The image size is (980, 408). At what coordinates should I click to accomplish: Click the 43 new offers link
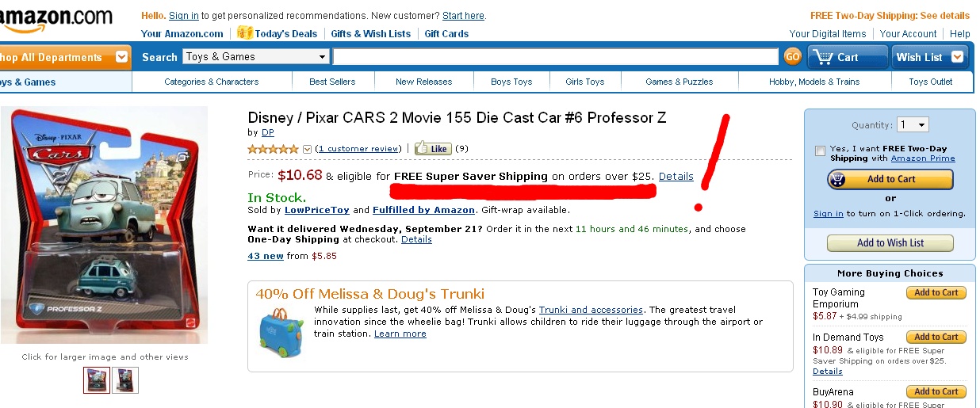(266, 256)
